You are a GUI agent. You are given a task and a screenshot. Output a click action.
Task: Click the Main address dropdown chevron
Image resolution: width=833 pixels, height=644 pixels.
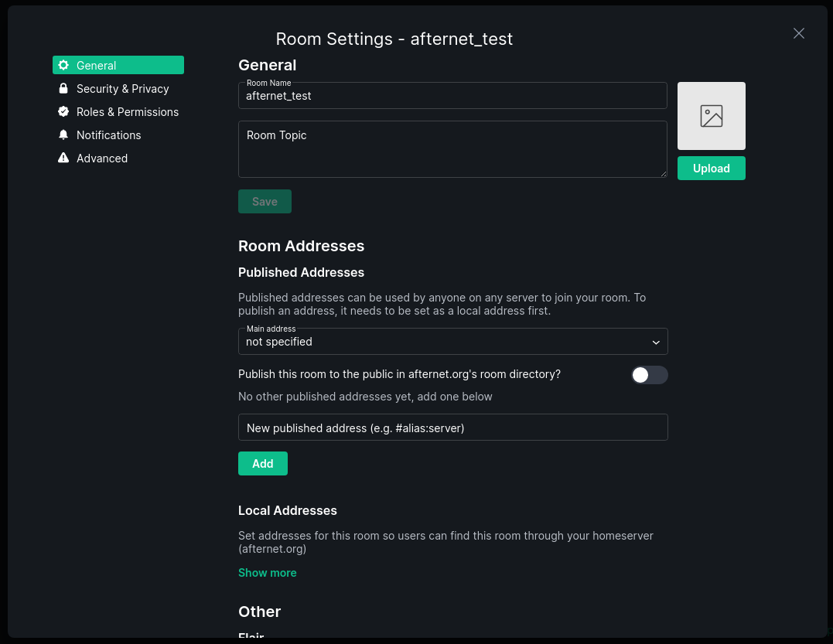click(656, 342)
